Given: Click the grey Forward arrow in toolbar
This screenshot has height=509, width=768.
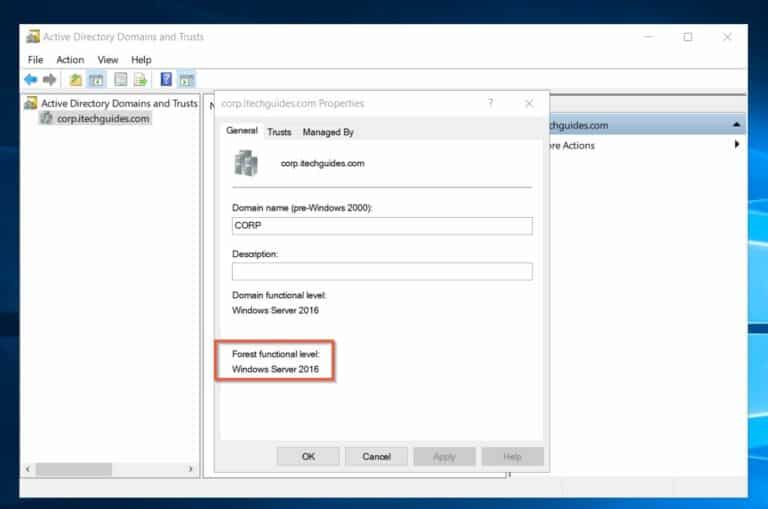Looking at the screenshot, I should tap(49, 79).
